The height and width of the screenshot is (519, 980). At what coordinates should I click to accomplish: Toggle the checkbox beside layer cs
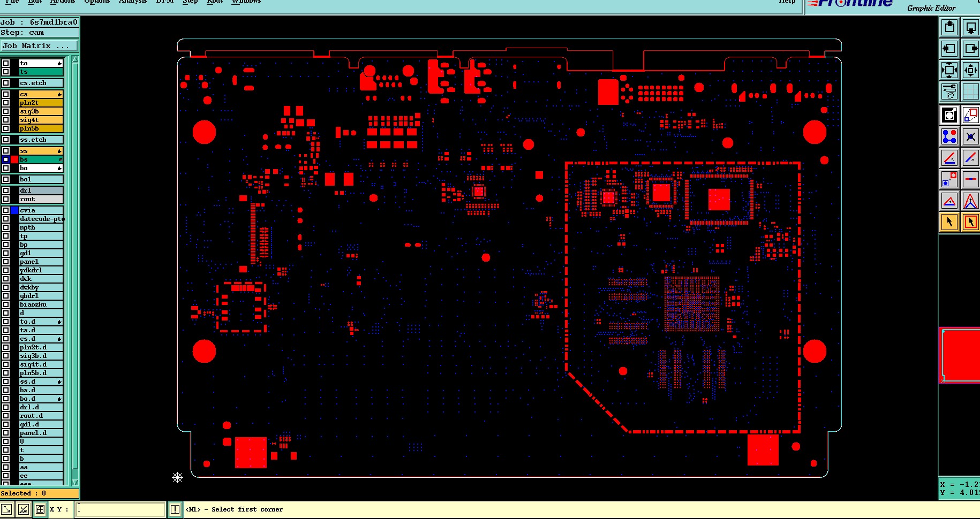(x=6, y=94)
